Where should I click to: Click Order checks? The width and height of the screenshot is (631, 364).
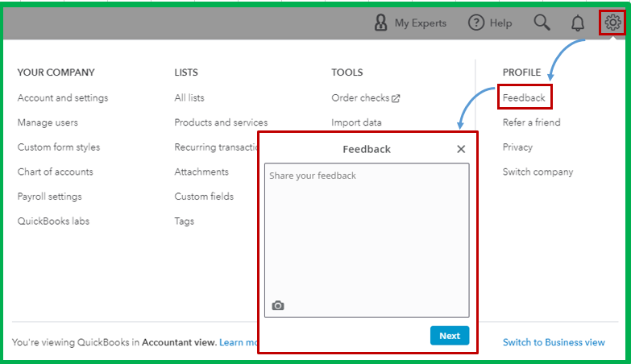[x=360, y=97]
